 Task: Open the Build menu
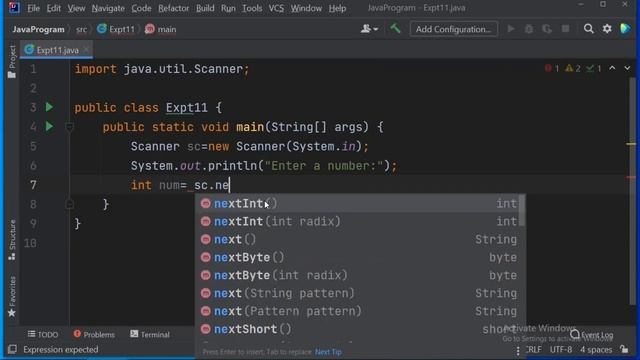click(205, 8)
